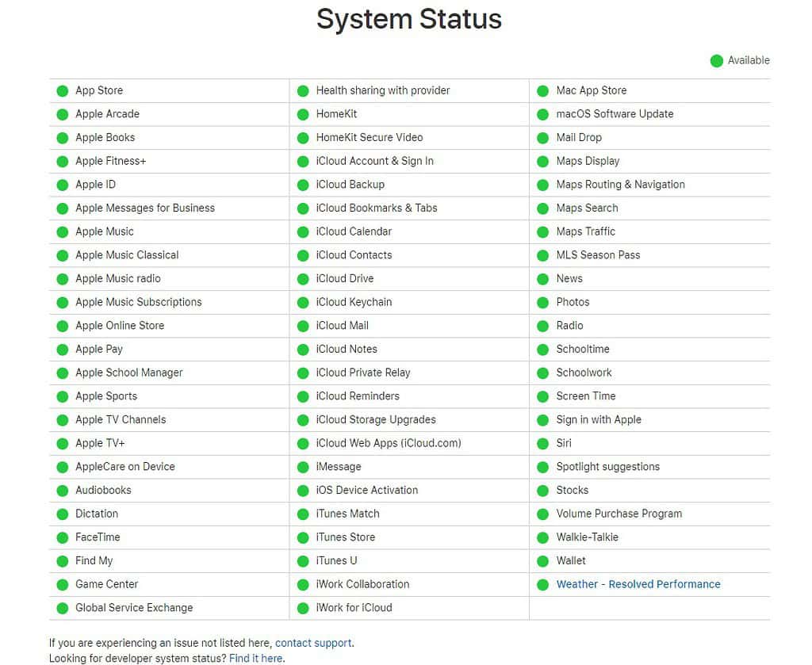Click the green status dot beside App Store
Viewport: 812px width, 665px height.
(x=62, y=90)
